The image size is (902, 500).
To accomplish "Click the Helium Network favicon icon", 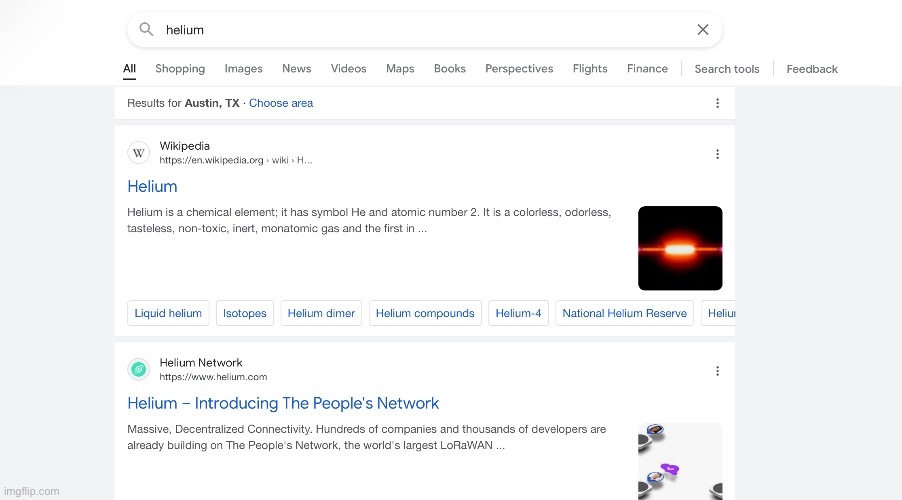I will (x=139, y=370).
